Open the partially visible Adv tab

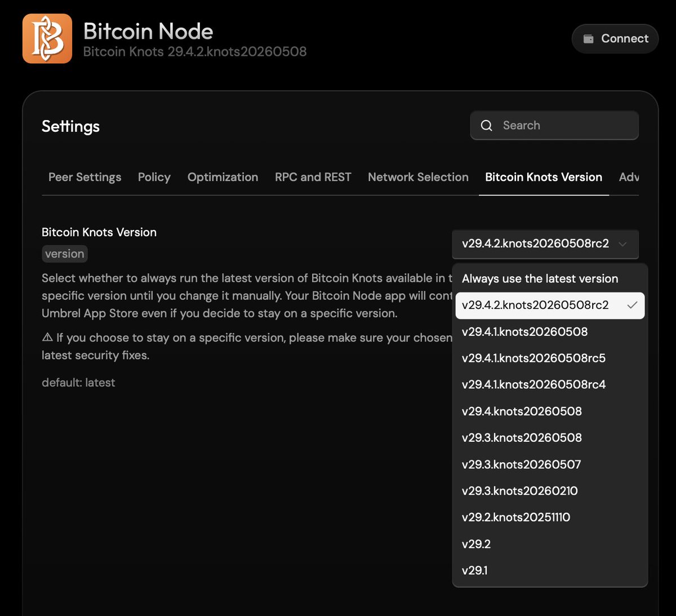629,177
